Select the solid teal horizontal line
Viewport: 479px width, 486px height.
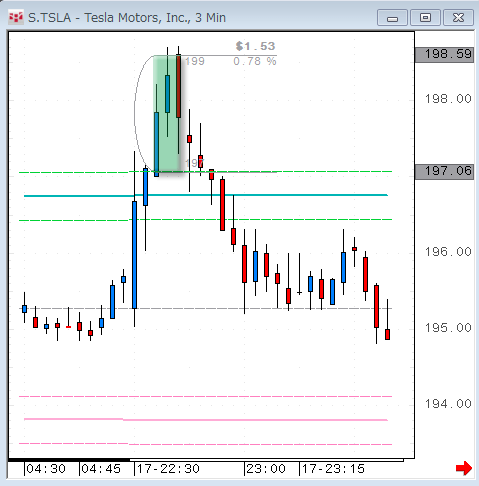pos(206,195)
